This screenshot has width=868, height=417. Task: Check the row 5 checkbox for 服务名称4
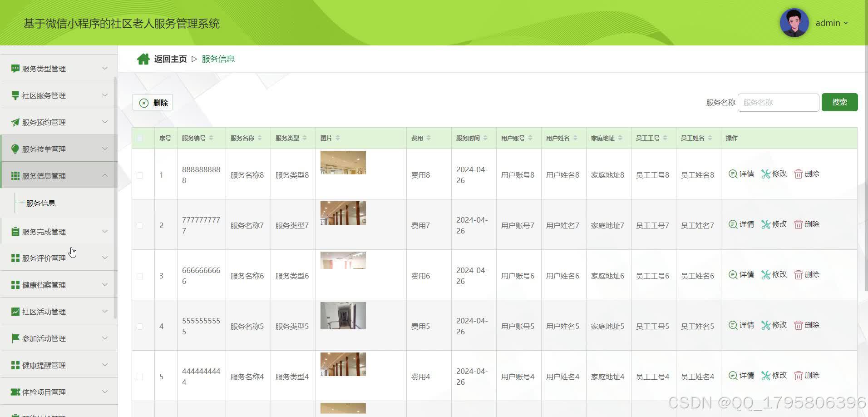click(140, 377)
